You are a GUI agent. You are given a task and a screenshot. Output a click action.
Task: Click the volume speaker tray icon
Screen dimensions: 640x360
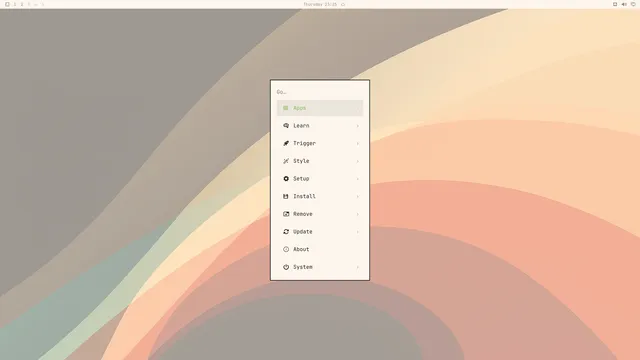coord(624,4)
